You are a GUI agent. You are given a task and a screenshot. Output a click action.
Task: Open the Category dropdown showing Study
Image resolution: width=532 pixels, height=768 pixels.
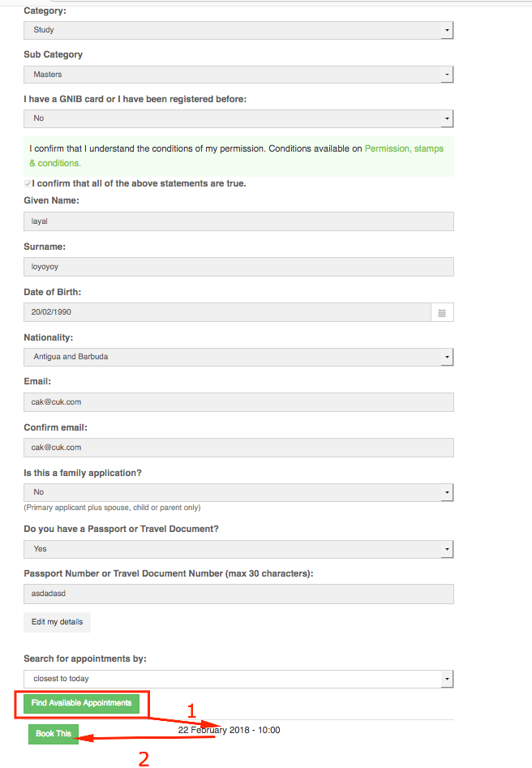(x=238, y=30)
